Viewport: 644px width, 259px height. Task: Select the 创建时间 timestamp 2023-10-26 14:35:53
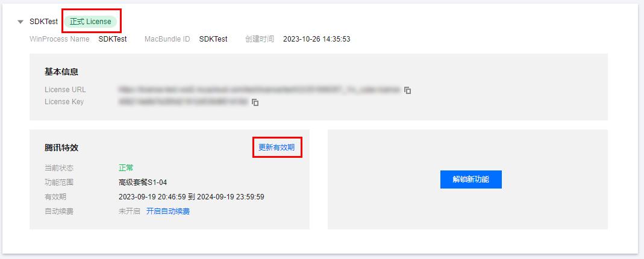click(x=317, y=39)
